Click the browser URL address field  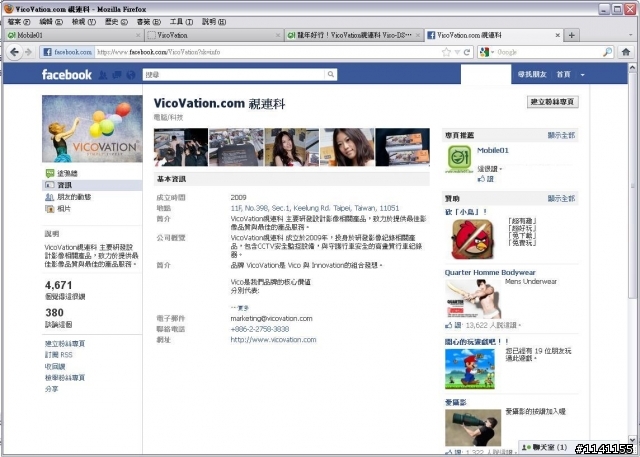tap(267, 52)
